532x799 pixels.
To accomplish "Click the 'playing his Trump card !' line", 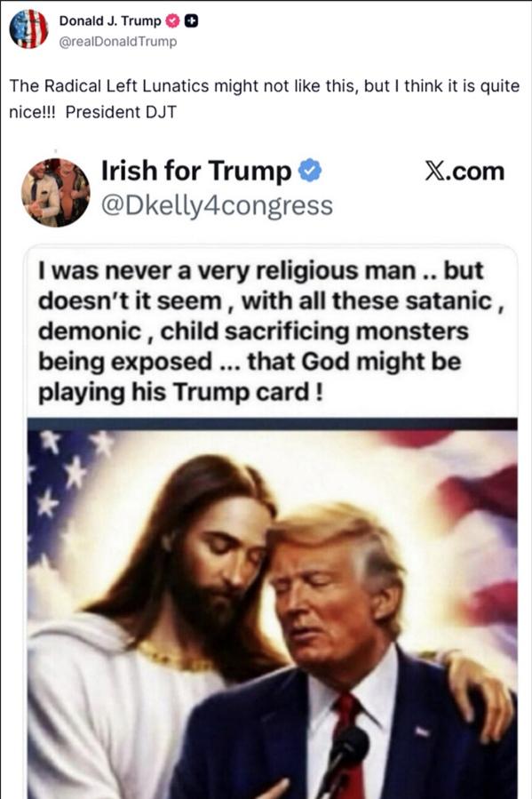I will point(180,392).
